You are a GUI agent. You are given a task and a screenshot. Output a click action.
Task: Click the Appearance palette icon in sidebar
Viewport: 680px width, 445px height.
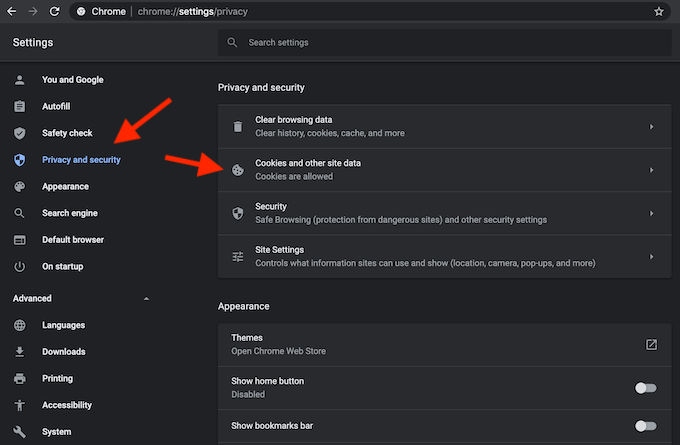(x=20, y=186)
